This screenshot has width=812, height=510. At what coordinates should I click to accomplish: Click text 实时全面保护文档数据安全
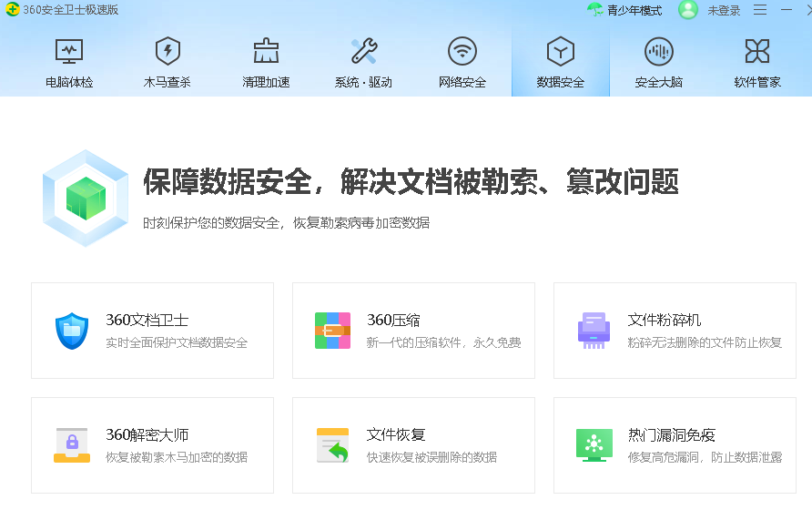(177, 342)
